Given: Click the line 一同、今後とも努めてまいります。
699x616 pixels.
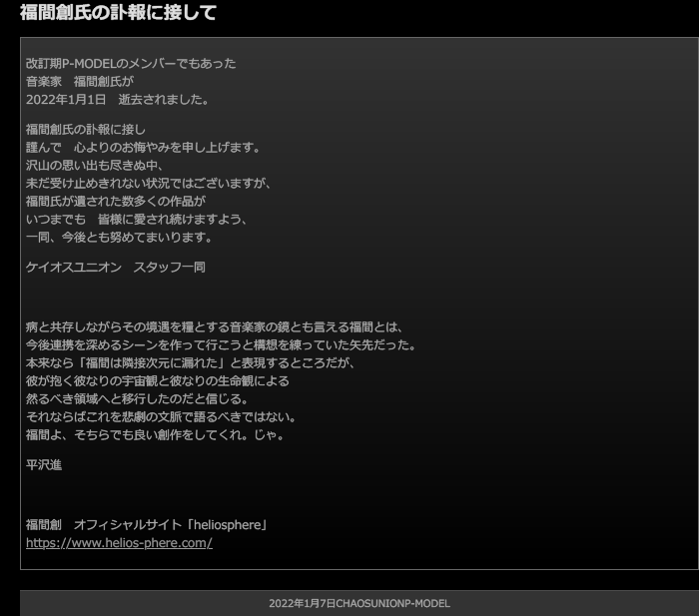Looking at the screenshot, I should [x=119, y=238].
